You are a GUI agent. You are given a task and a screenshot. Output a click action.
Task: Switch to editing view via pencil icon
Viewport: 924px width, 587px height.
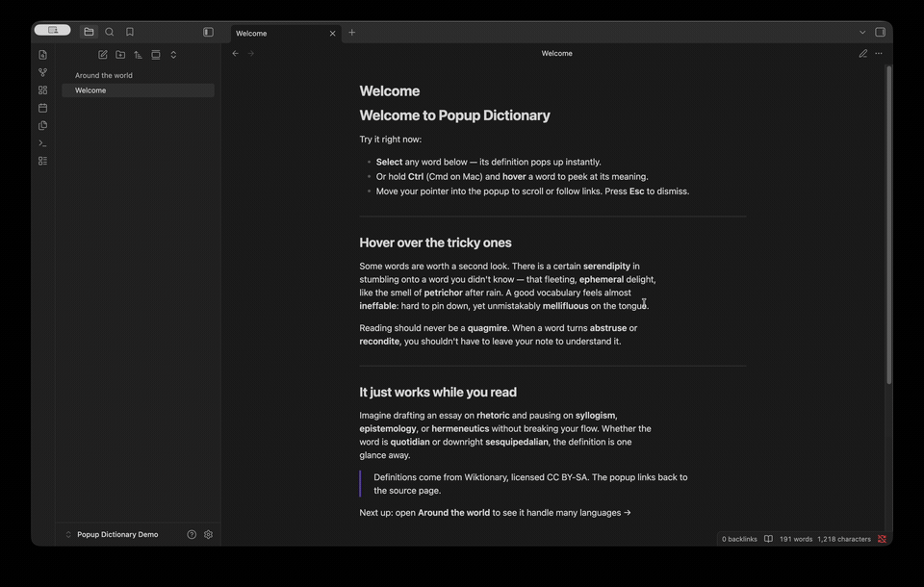[862, 53]
